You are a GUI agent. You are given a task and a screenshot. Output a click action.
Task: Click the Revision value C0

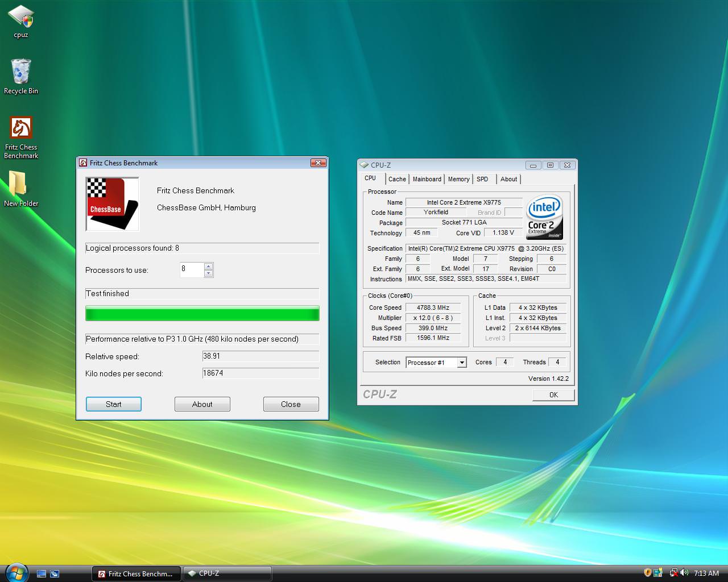tap(552, 268)
